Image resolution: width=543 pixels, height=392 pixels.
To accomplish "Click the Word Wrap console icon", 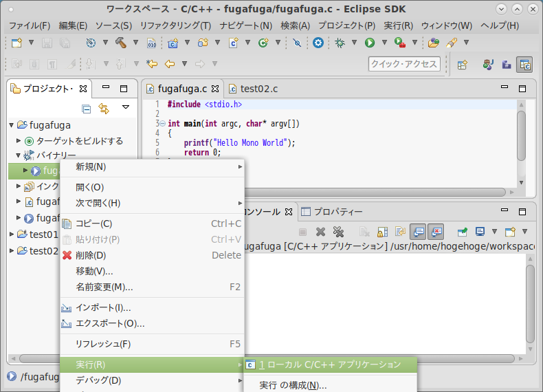I will point(400,232).
